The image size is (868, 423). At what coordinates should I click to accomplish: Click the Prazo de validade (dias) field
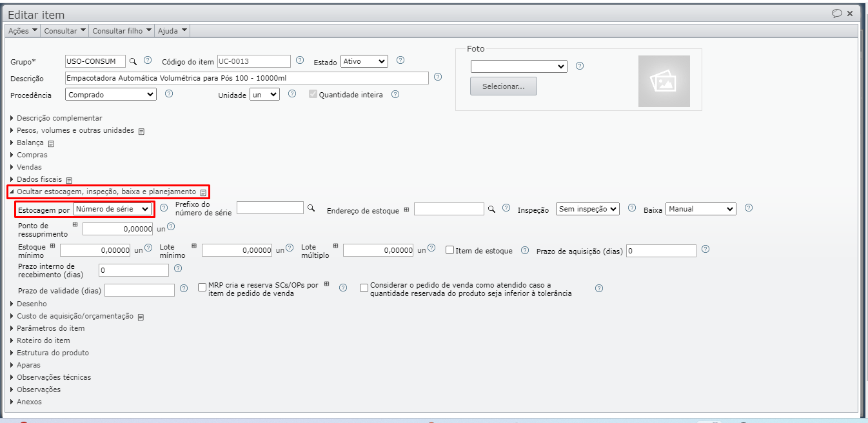pos(139,290)
